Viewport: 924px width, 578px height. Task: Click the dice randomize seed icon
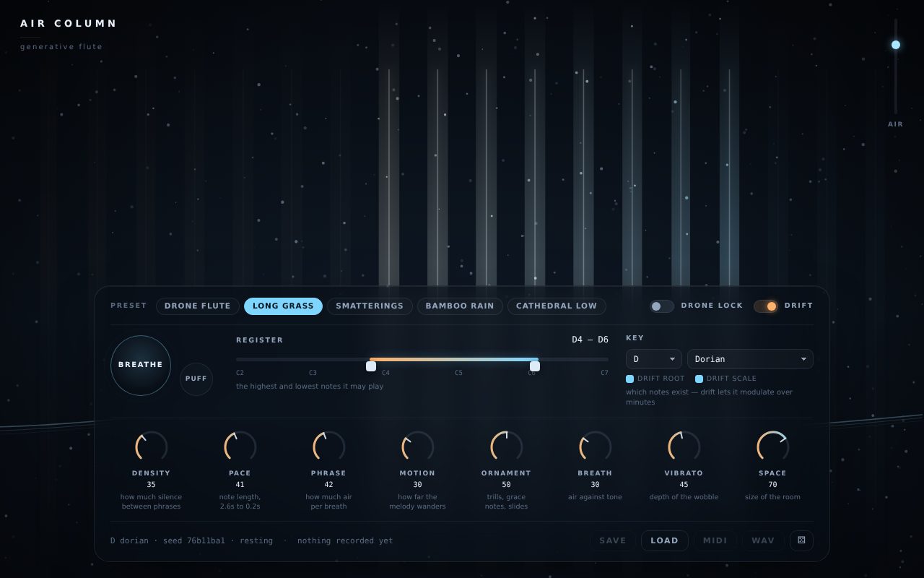tap(801, 540)
